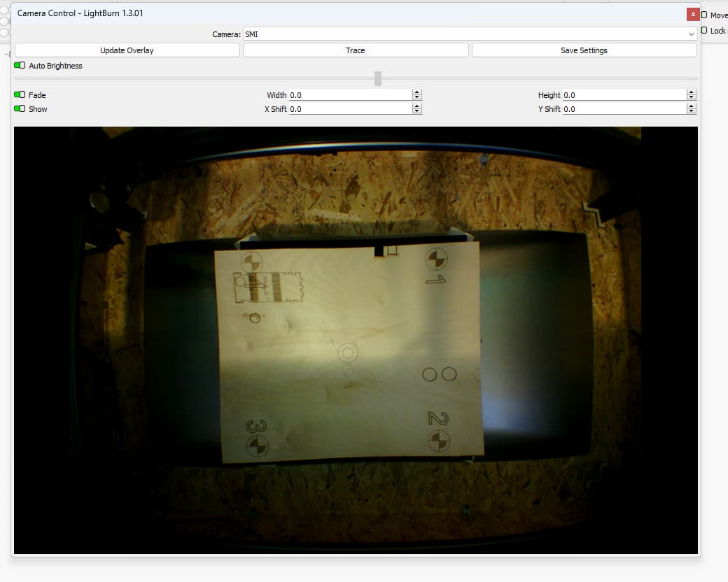Viewport: 728px width, 582px height.
Task: Disable the Fade toggle
Action: (20, 94)
